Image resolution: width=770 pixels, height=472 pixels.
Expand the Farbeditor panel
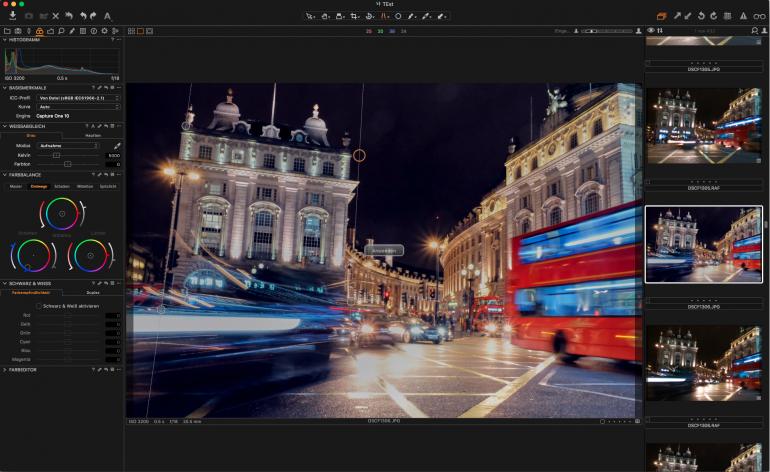4,370
